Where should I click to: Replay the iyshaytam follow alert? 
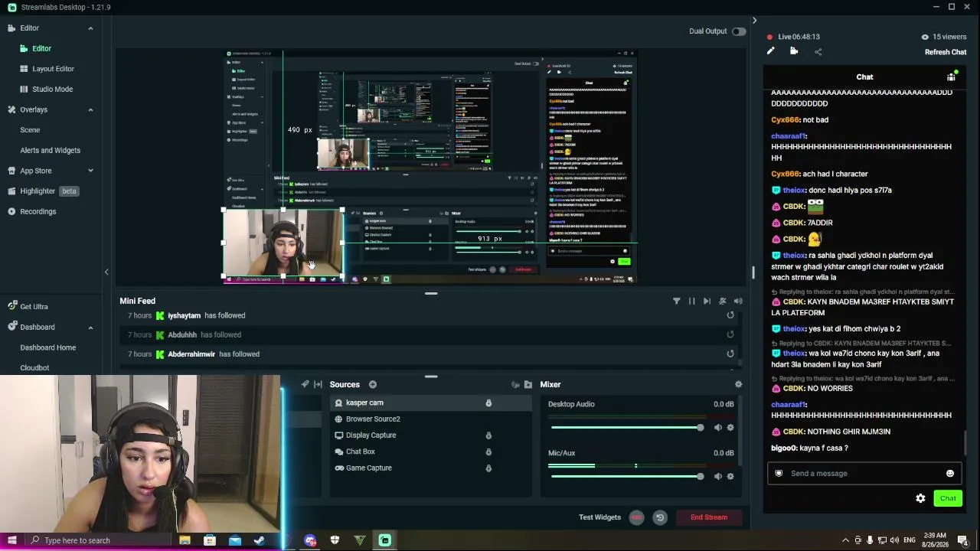730,315
